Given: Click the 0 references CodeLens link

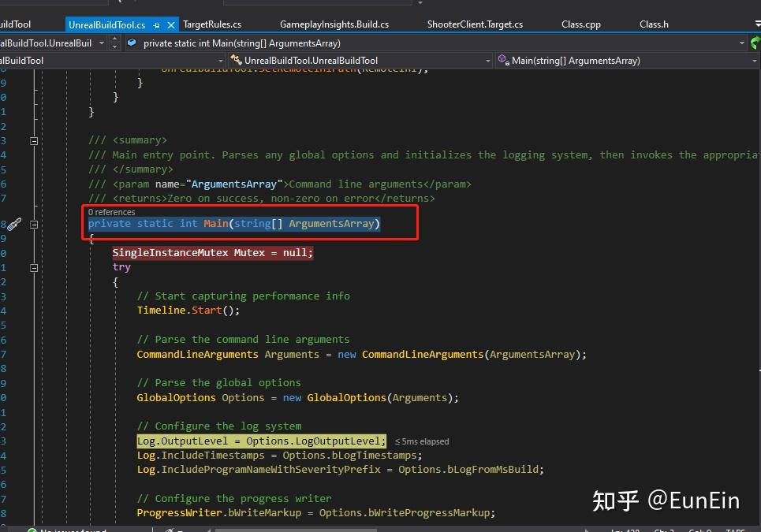Looking at the screenshot, I should pos(112,212).
